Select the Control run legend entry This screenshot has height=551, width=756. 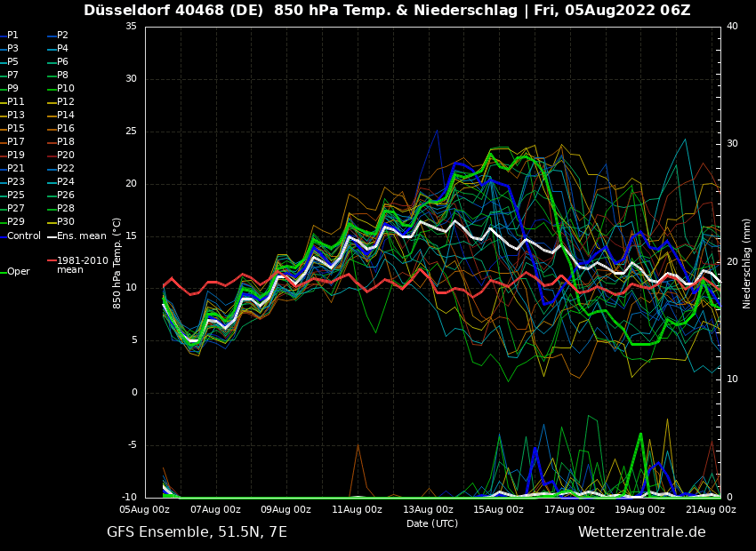[x=23, y=236]
